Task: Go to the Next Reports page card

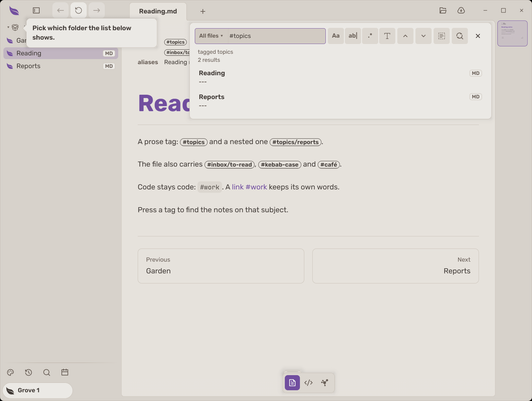Action: (x=396, y=266)
